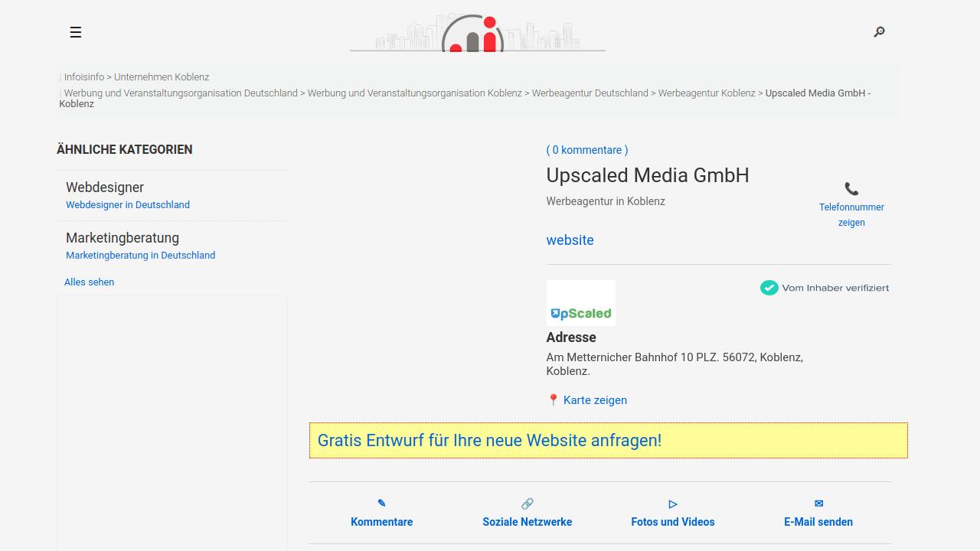Click the Karte zeigen link

[x=595, y=400]
